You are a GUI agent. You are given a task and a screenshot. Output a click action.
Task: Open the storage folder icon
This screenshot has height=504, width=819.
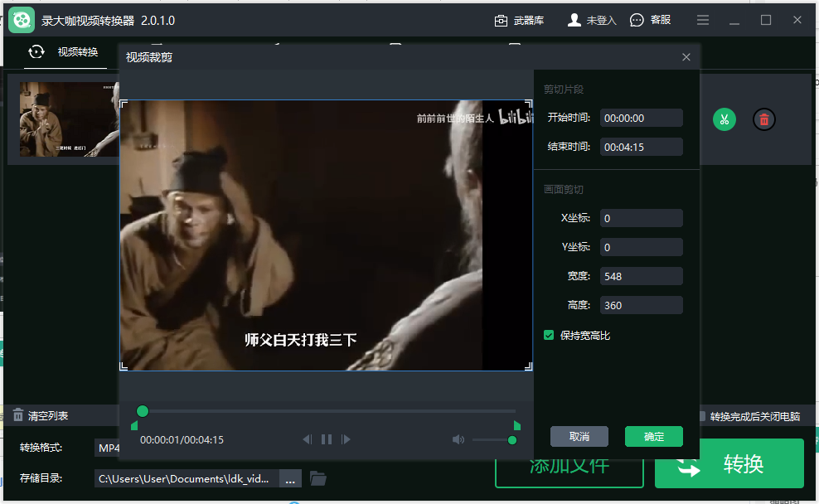click(x=318, y=478)
